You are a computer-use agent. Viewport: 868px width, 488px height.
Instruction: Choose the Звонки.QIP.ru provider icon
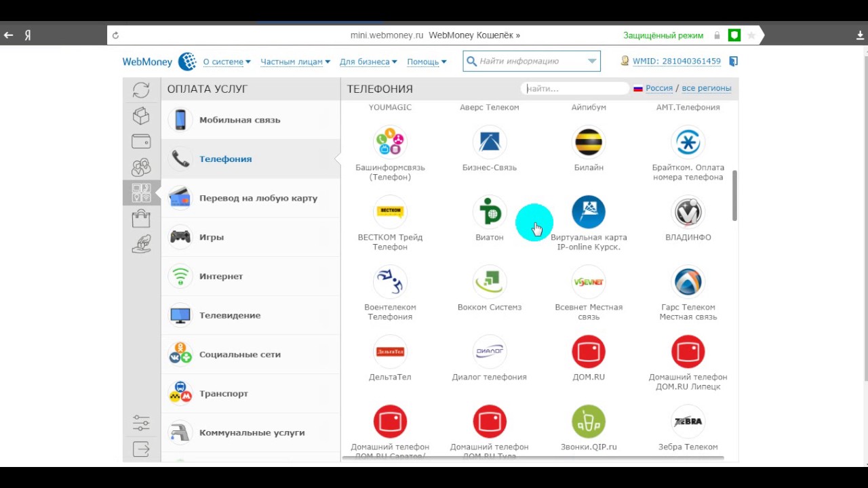coord(589,422)
